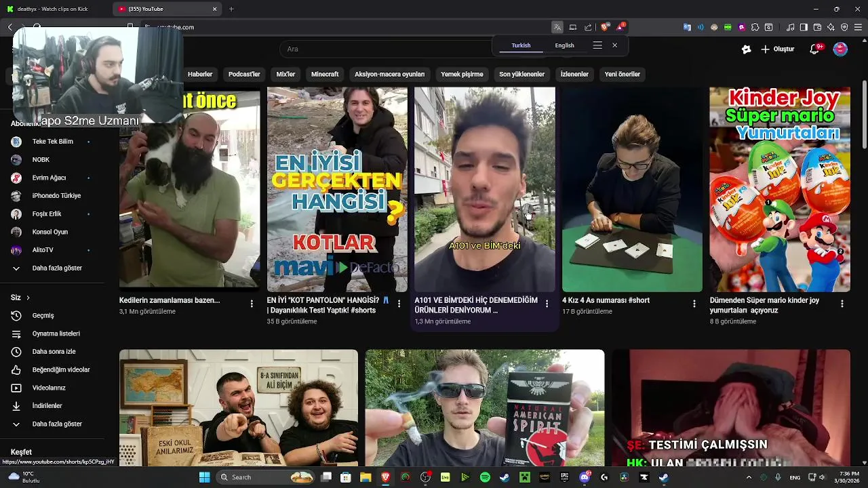This screenshot has height=488, width=868.
Task: Click the share icon in address bar
Action: click(588, 27)
